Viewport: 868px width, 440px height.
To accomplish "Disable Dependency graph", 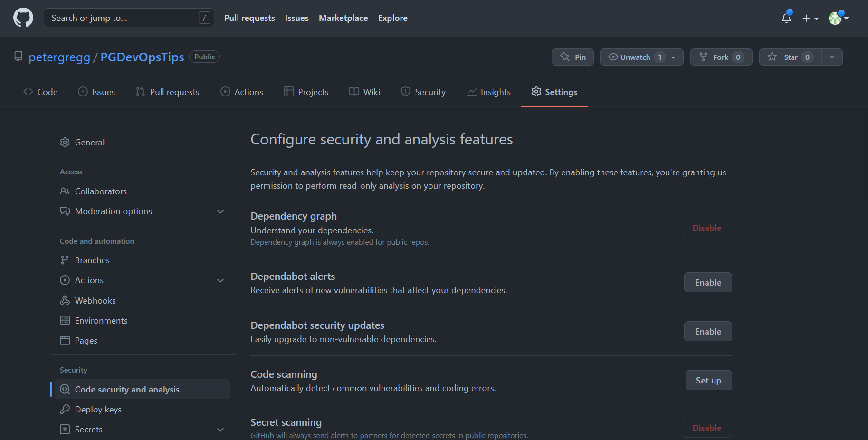I will point(707,228).
